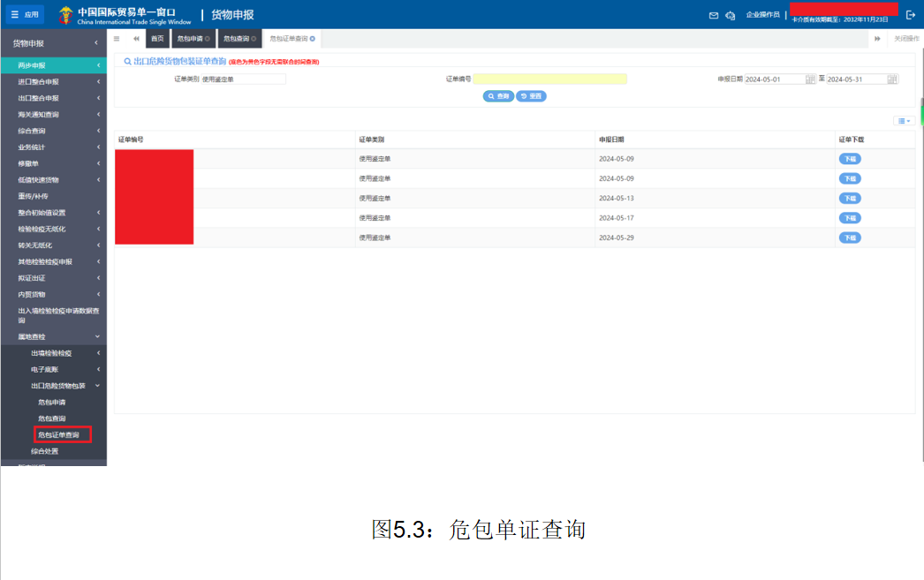Open calendar picker for start date
The image size is (924, 580).
tap(810, 79)
